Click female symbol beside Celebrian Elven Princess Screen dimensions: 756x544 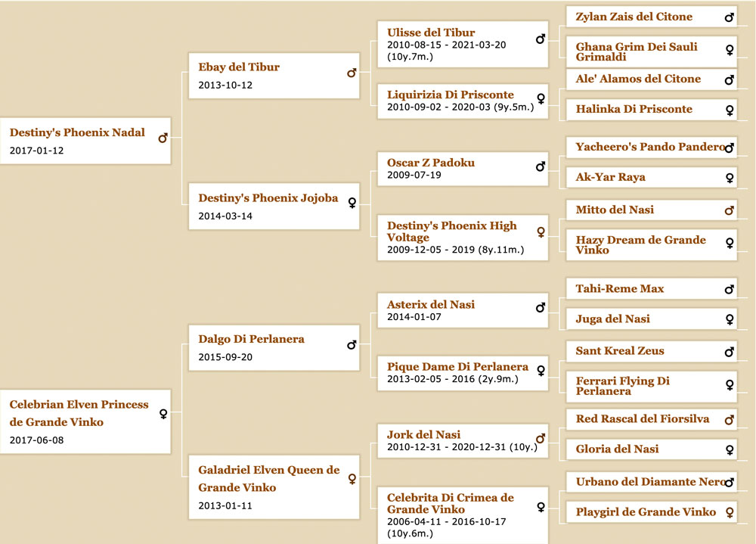[163, 414]
